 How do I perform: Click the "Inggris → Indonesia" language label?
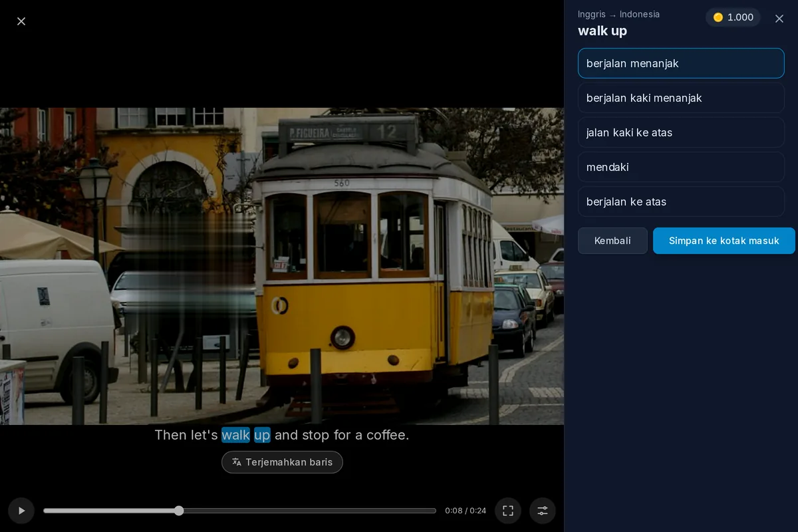pos(618,14)
